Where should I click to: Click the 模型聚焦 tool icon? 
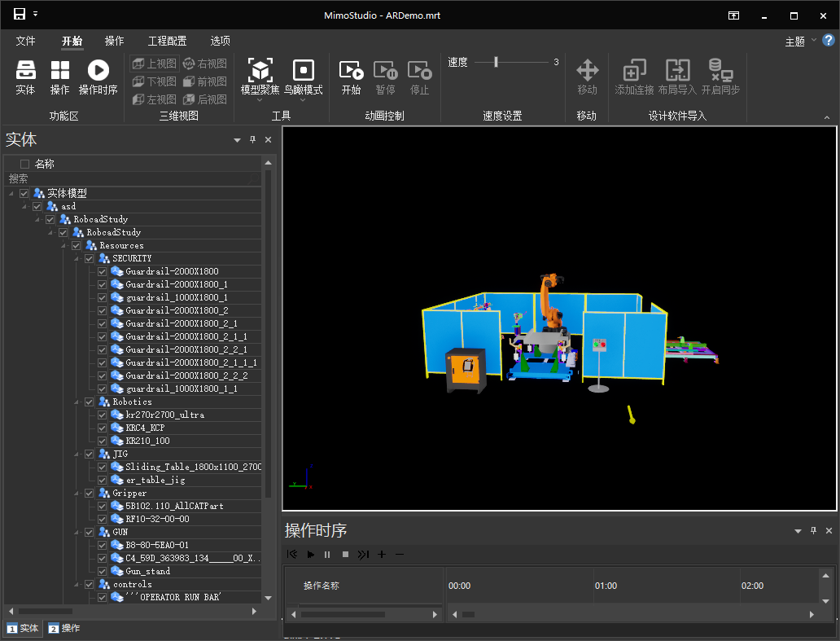pos(260,71)
